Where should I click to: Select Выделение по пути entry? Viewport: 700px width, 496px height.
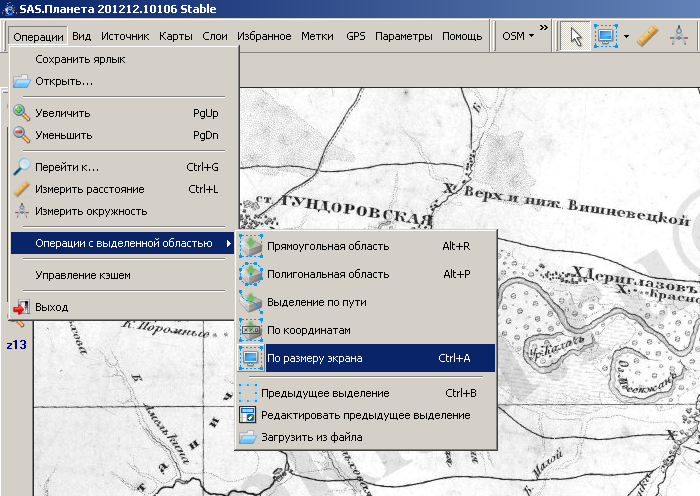pos(366,302)
